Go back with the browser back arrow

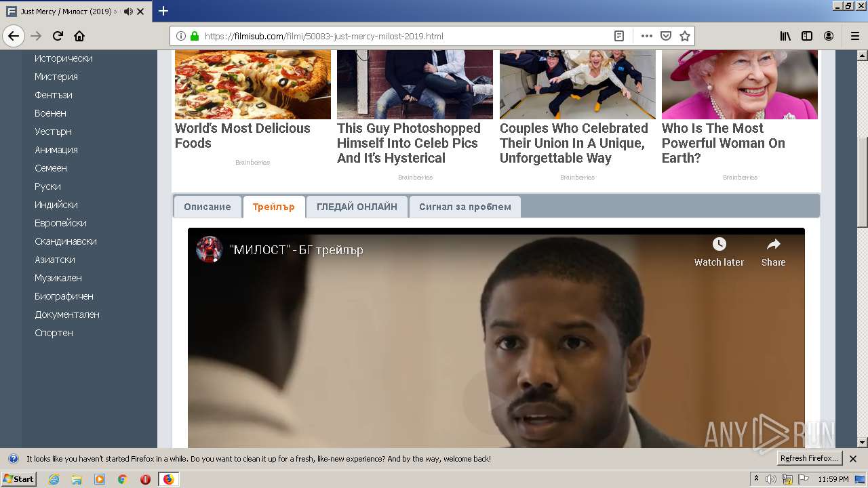coord(14,36)
